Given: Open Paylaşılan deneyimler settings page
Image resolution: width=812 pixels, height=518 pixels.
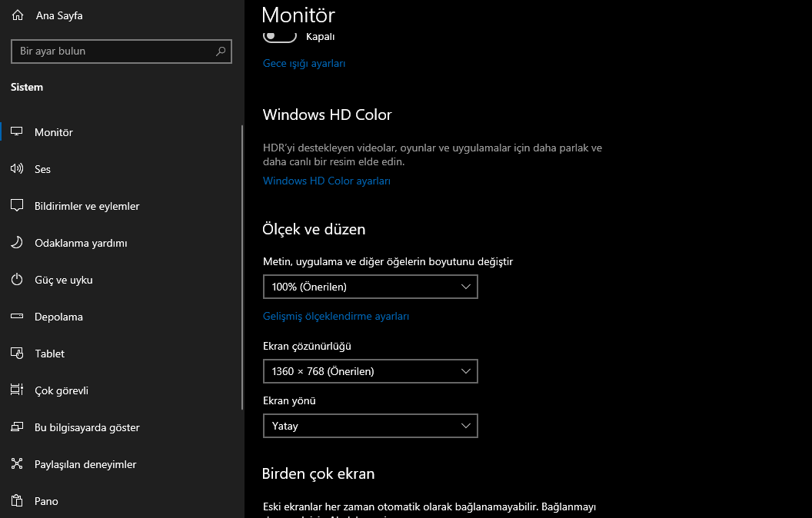Looking at the screenshot, I should (x=85, y=464).
